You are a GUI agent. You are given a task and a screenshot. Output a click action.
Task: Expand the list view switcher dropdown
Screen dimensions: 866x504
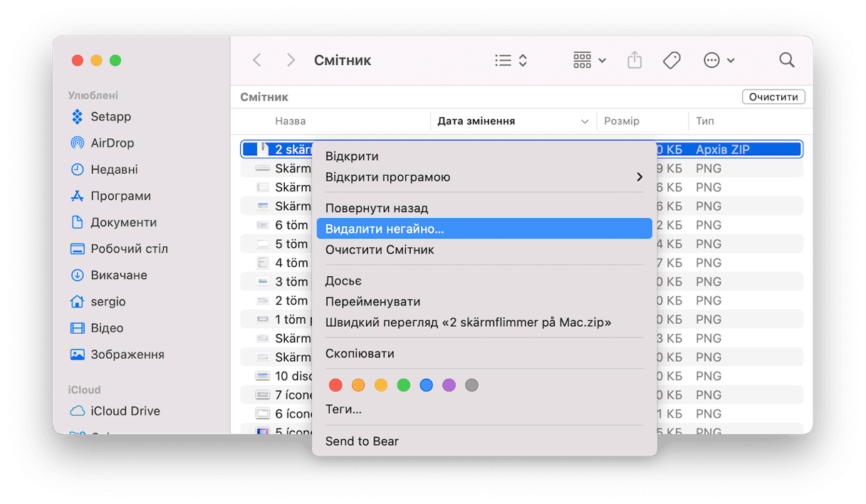(x=511, y=61)
